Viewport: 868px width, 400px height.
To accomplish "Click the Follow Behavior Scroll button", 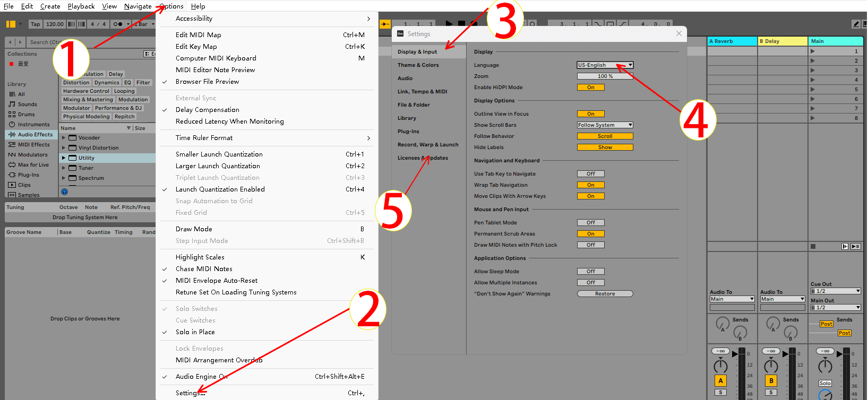I will (605, 136).
